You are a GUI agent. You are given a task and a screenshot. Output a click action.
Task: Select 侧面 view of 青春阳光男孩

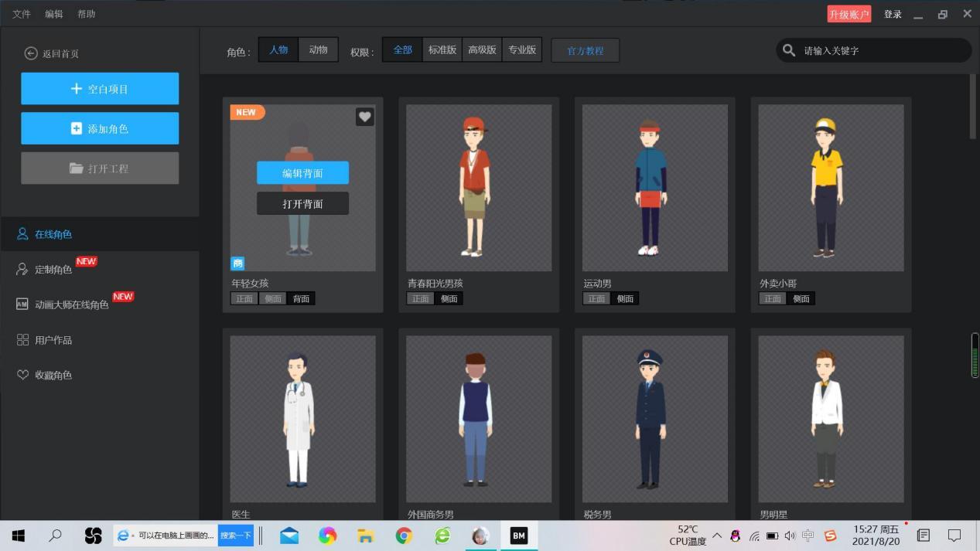pyautogui.click(x=449, y=298)
